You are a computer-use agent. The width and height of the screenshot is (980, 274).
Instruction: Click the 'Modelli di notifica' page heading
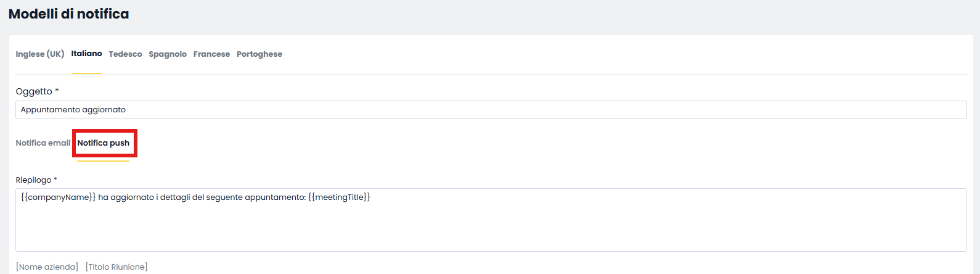point(69,14)
